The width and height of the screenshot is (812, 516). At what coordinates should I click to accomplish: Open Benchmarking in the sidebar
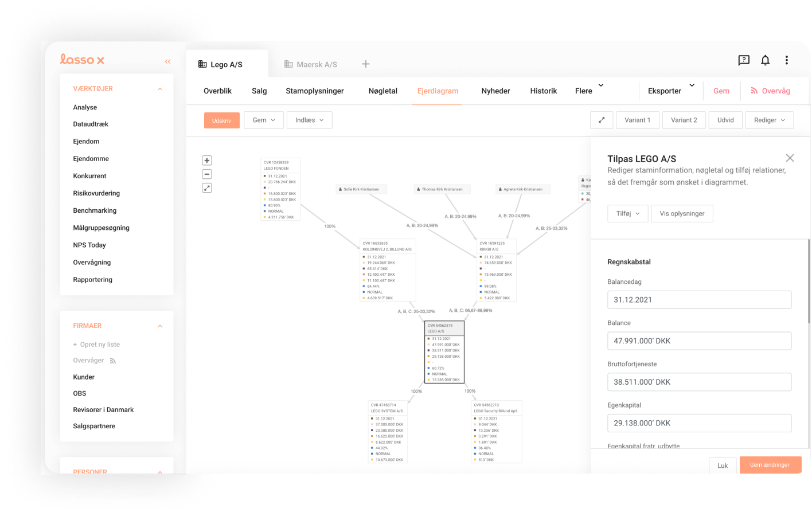95,210
